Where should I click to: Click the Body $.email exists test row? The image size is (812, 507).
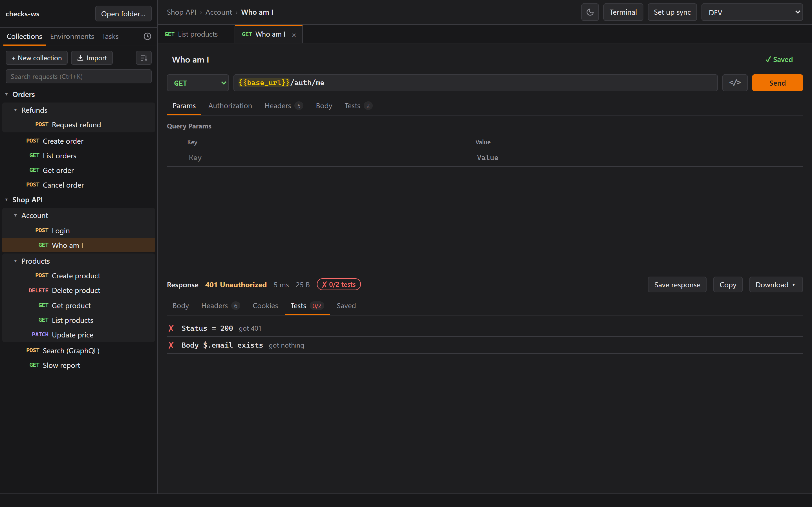pos(485,345)
